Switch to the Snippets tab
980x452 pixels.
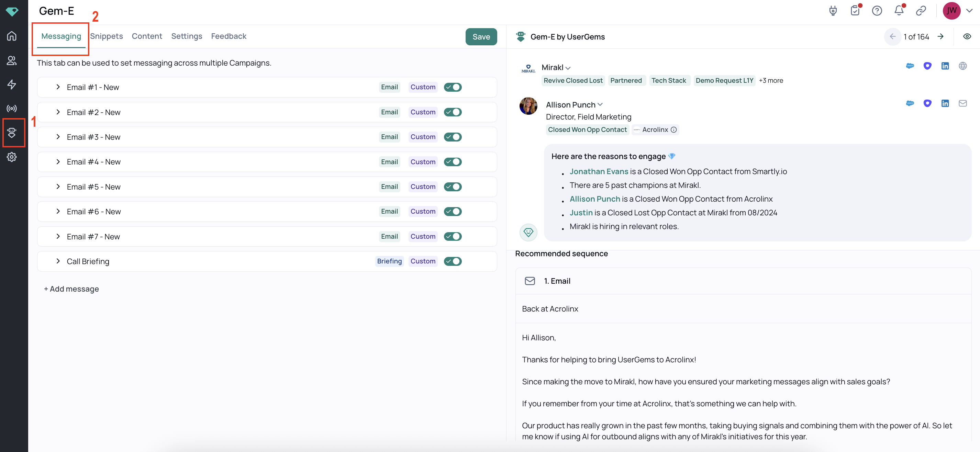coord(107,36)
